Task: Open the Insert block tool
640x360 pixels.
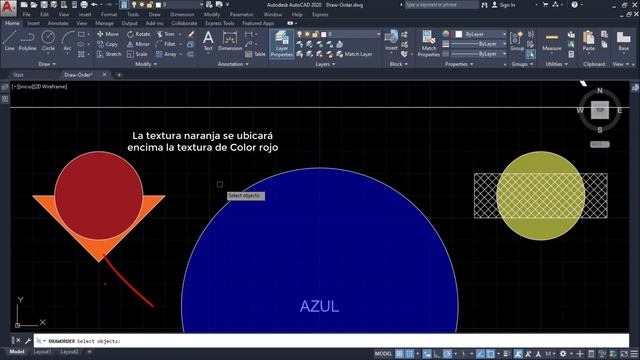Action: point(391,41)
